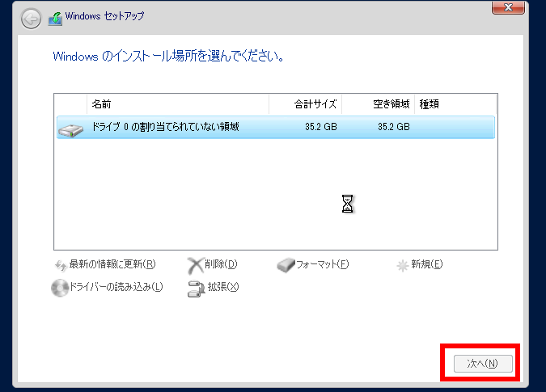
Task: Click the 35.2 GB free space value
Action: (393, 127)
